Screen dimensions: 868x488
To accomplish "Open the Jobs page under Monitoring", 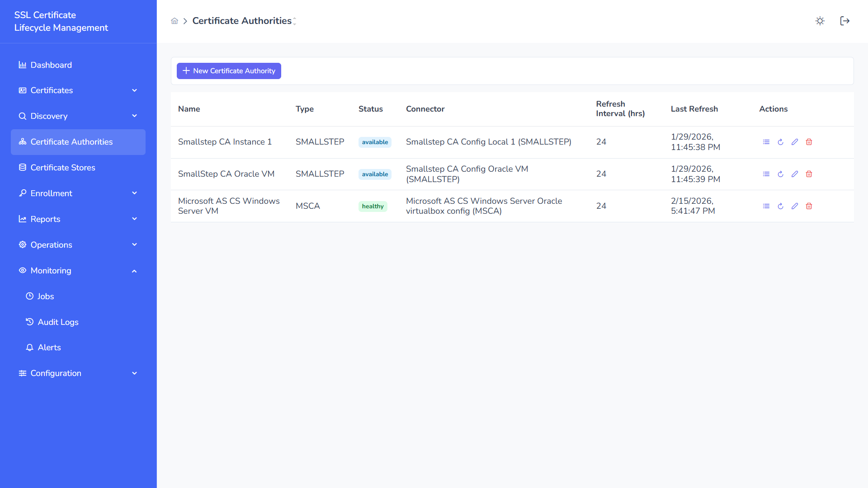I will click(x=45, y=296).
